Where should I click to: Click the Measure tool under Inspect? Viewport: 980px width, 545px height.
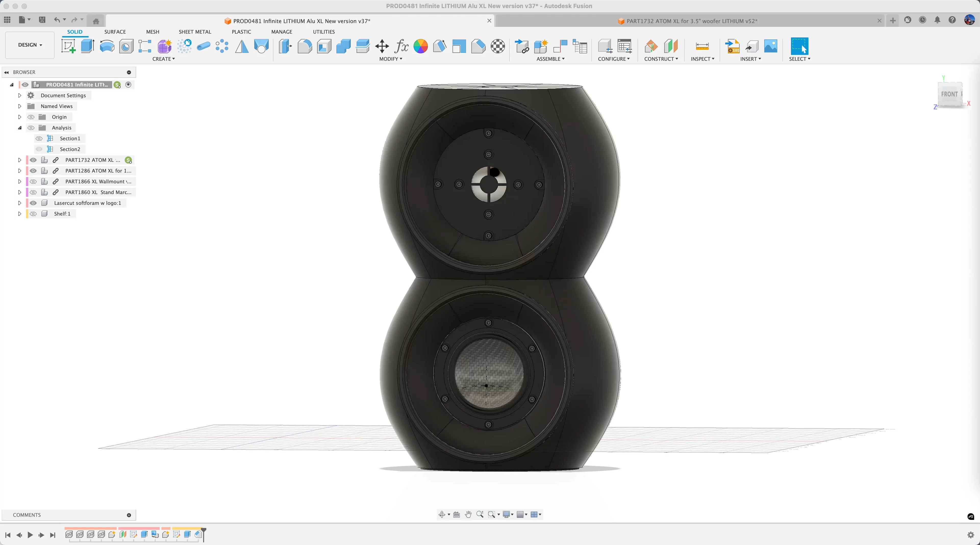(702, 46)
